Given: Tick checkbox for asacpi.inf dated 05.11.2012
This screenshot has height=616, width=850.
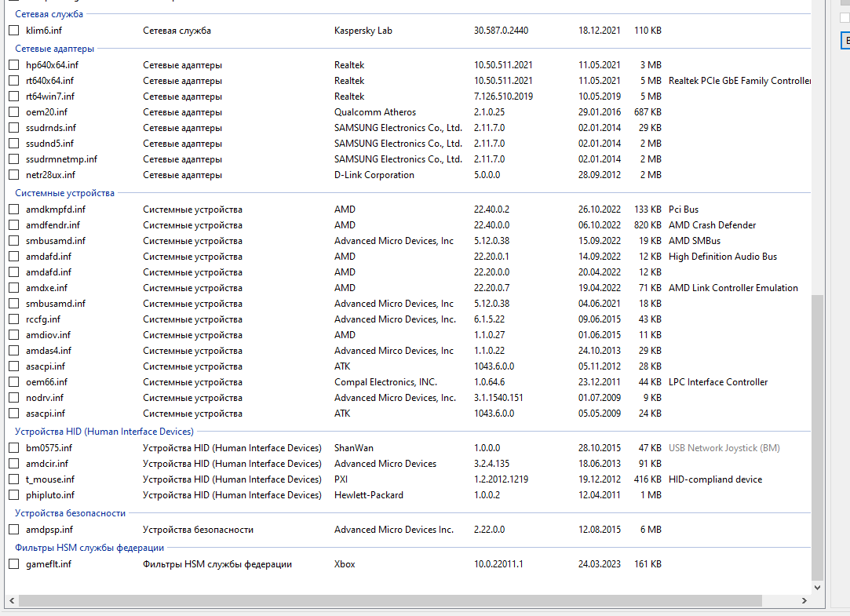Looking at the screenshot, I should 14,366.
